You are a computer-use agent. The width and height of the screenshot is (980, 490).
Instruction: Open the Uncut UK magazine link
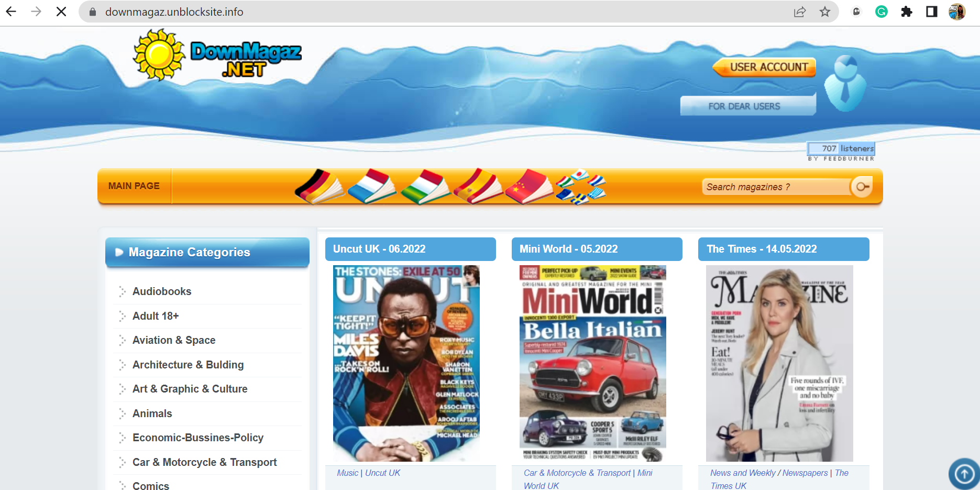point(382,473)
